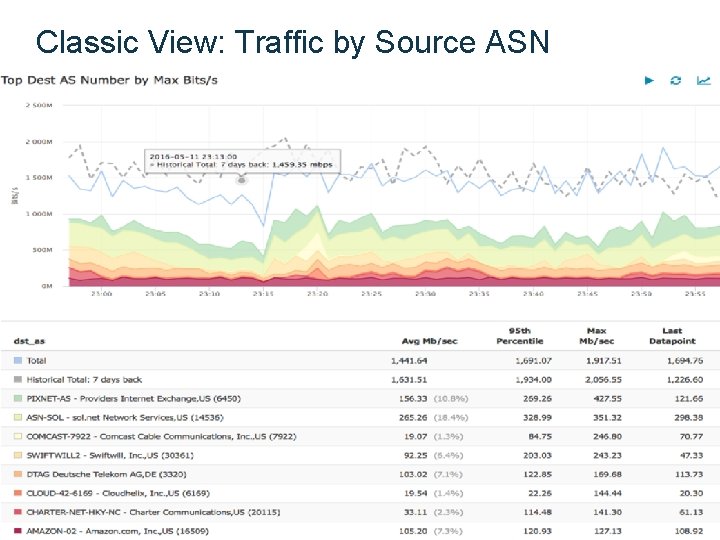Click SWIFTWILL2 last datapoint value 47.33
The width and height of the screenshot is (720, 540).
click(x=692, y=455)
